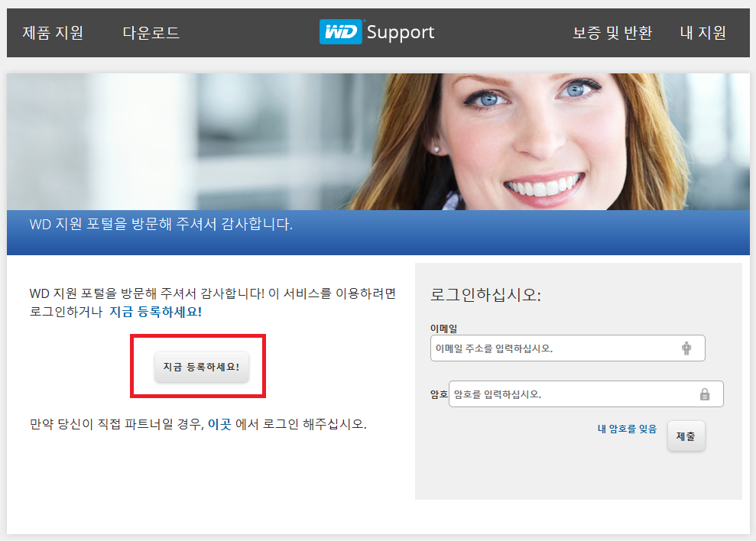
Task: Focus the 이메일 address input field
Action: click(x=567, y=348)
